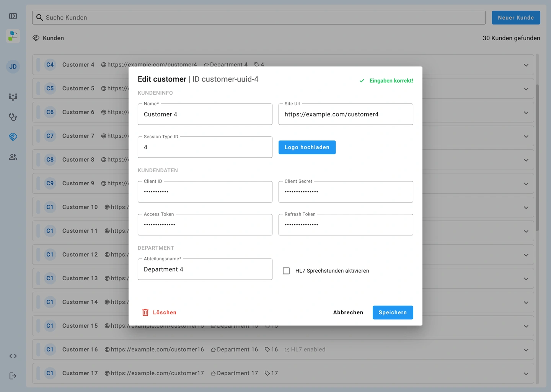Open the stethoscope sidebar icon
This screenshot has width=551, height=392.
click(13, 117)
